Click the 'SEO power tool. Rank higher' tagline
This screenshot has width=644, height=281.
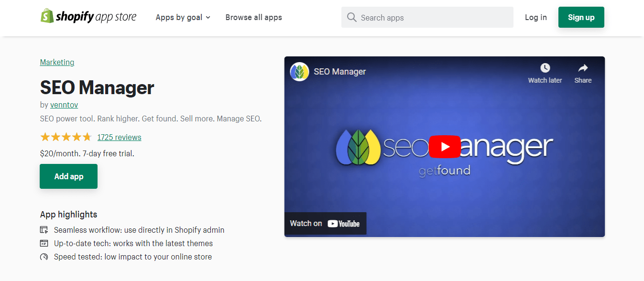[151, 119]
